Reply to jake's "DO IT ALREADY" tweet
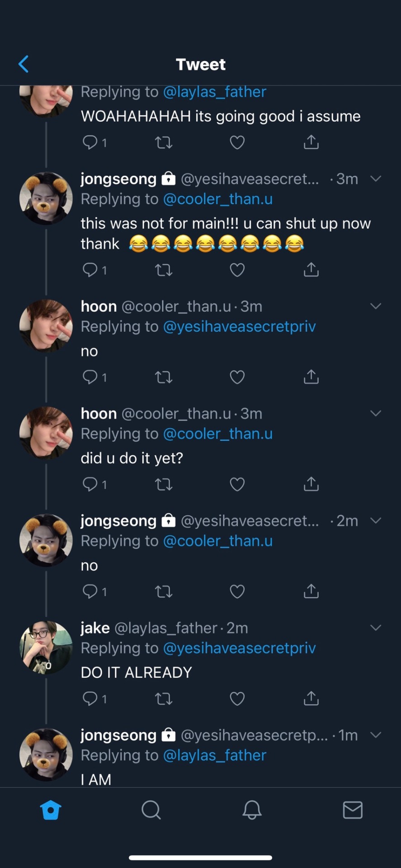The image size is (401, 868). tap(90, 699)
